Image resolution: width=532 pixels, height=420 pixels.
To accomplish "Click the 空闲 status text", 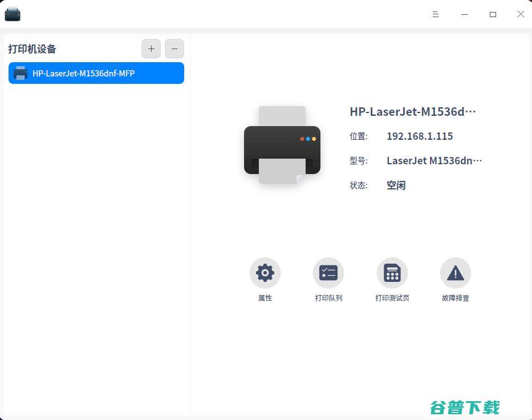I will (396, 185).
